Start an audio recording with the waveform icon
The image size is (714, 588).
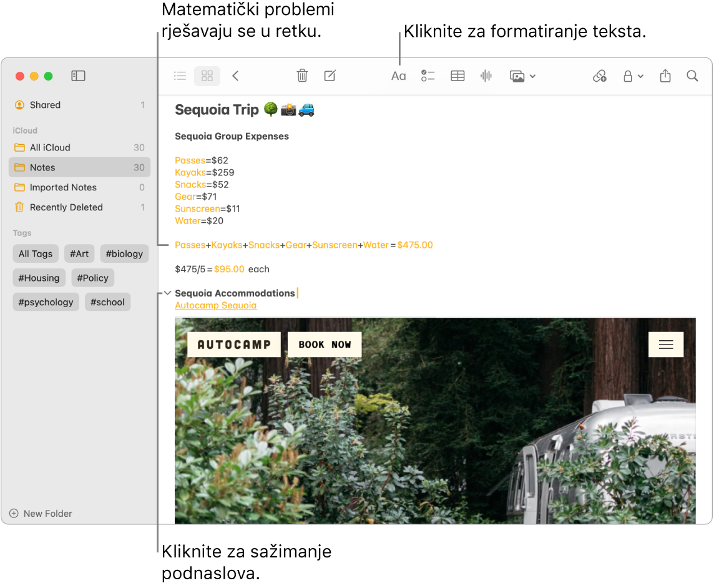[x=486, y=76]
